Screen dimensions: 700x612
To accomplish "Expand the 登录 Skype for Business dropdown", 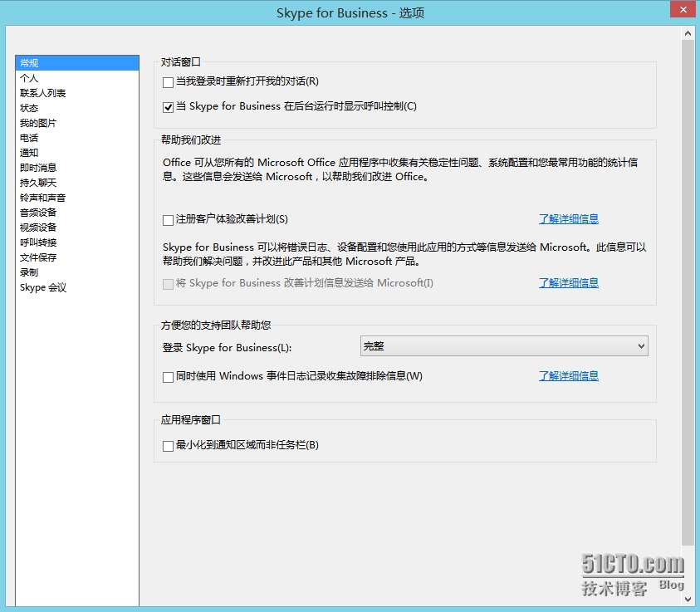I will pos(504,346).
